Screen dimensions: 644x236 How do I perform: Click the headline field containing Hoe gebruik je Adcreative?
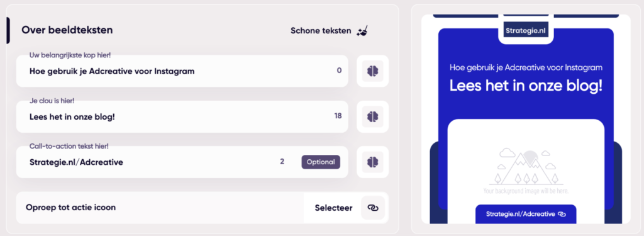tap(182, 71)
